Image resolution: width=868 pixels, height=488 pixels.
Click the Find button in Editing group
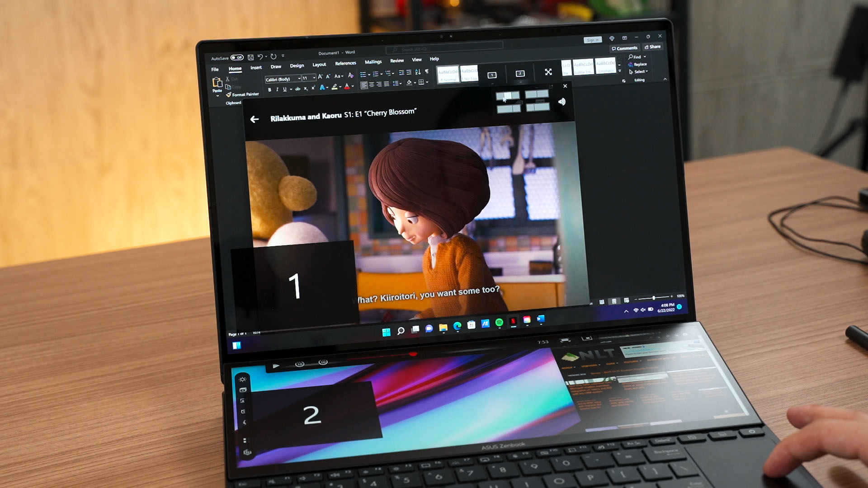pos(637,57)
